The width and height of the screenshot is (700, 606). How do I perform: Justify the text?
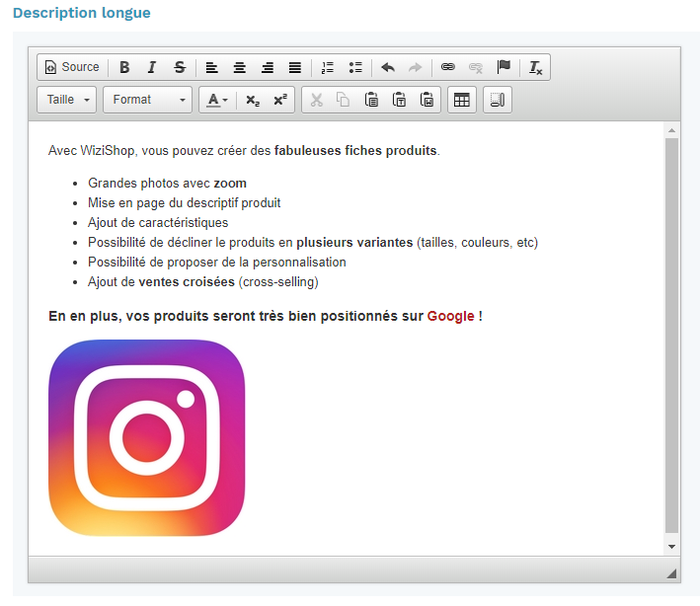point(295,67)
